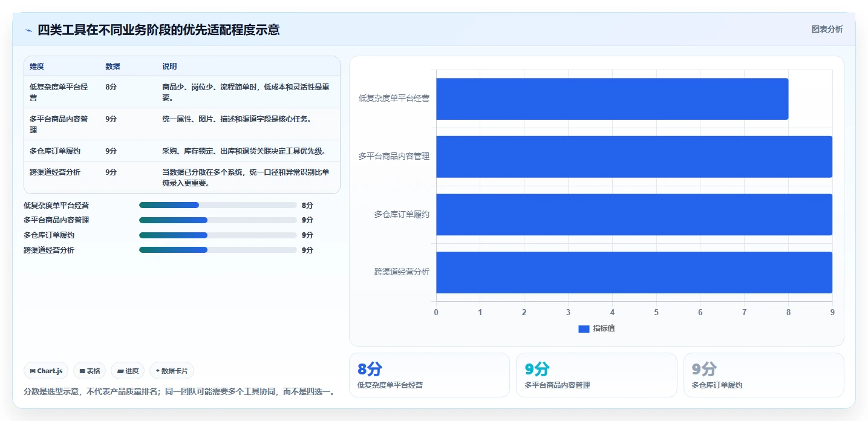Click description starting 商品少、岗位少
The height and width of the screenshot is (421, 868).
point(246,92)
